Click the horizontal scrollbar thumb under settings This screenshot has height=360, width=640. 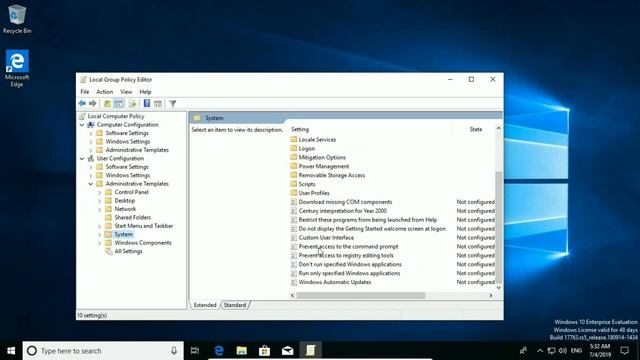point(361,296)
